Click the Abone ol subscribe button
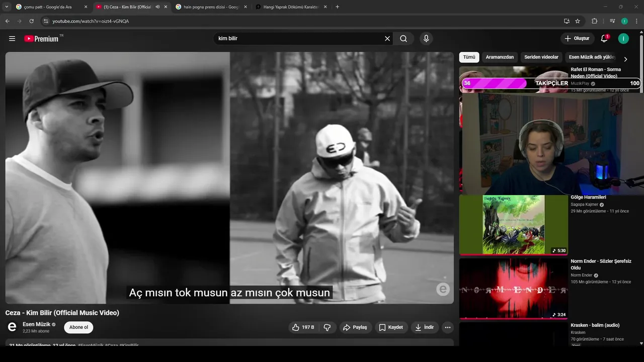The width and height of the screenshot is (644, 362). click(x=78, y=327)
